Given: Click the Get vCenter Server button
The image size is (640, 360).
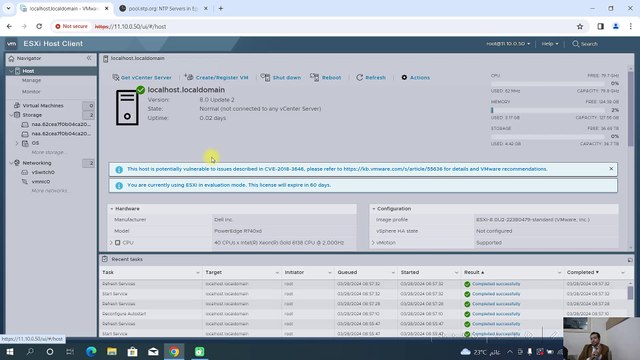Looking at the screenshot, I should (x=142, y=78).
